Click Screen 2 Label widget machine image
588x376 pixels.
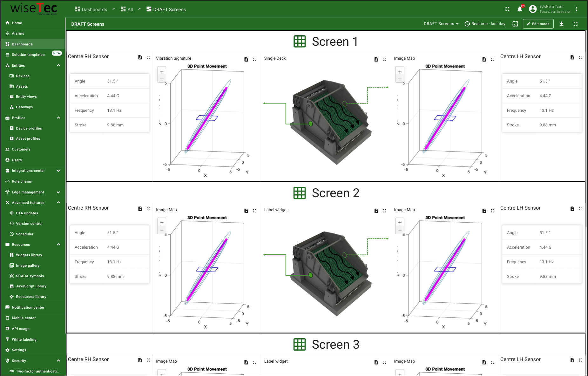[330, 274]
